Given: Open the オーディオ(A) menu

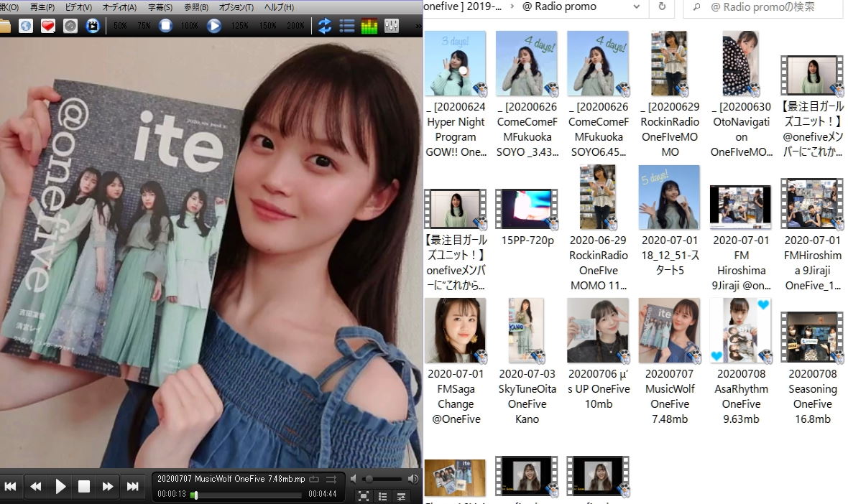Looking at the screenshot, I should click(119, 7).
